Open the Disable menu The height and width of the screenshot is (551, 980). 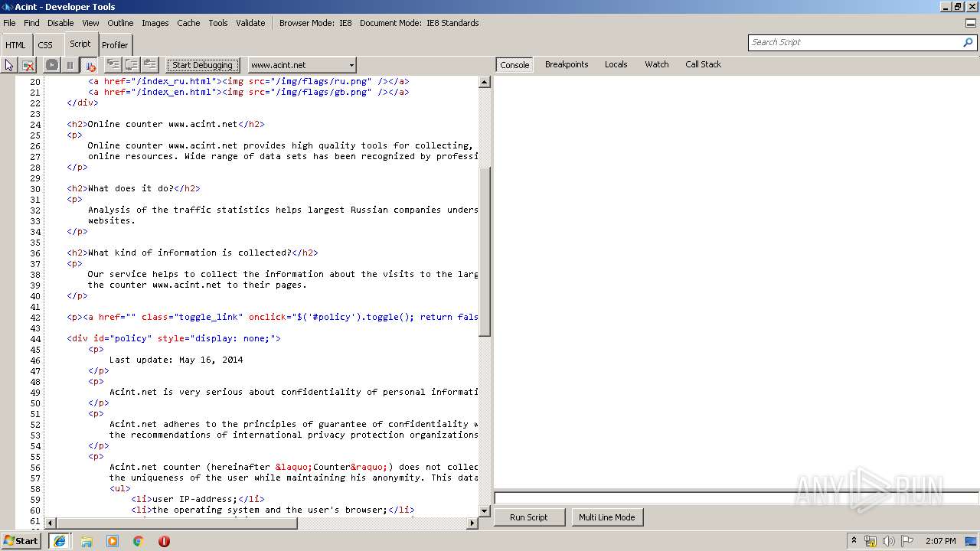click(x=60, y=23)
